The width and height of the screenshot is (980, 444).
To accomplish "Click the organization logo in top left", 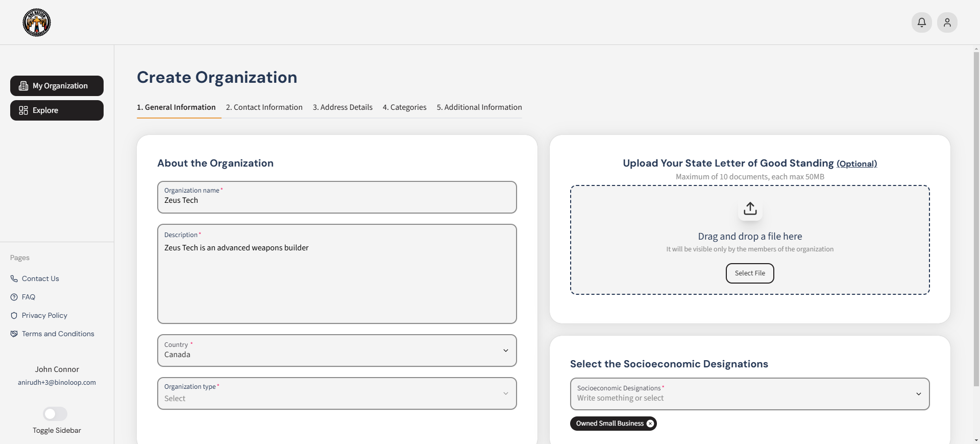I will 36,22.
